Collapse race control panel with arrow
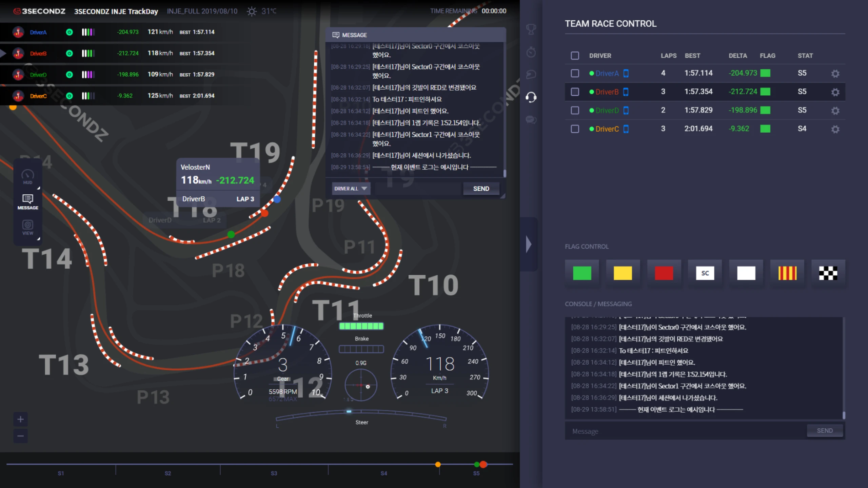Image resolution: width=868 pixels, height=488 pixels. pos(529,244)
